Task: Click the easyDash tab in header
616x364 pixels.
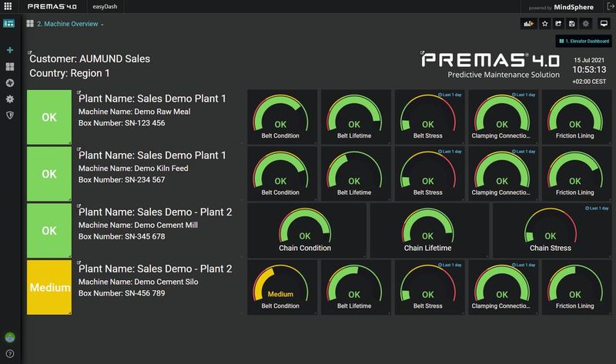Action: coord(105,7)
